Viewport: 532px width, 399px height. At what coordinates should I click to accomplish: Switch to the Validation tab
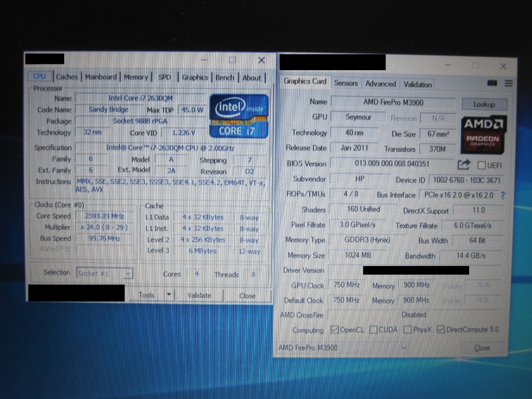(418, 85)
